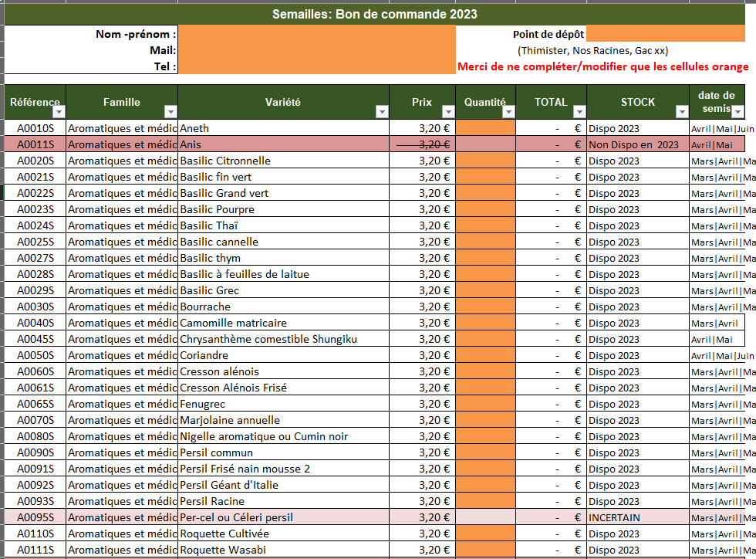Select reference cell A0045S
Viewport: 756px width, 559px height.
[x=35, y=339]
